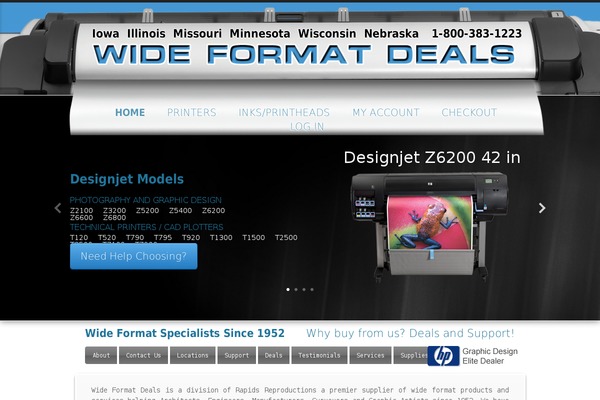600x400 pixels.
Task: Open the About tab
Action: (101, 355)
